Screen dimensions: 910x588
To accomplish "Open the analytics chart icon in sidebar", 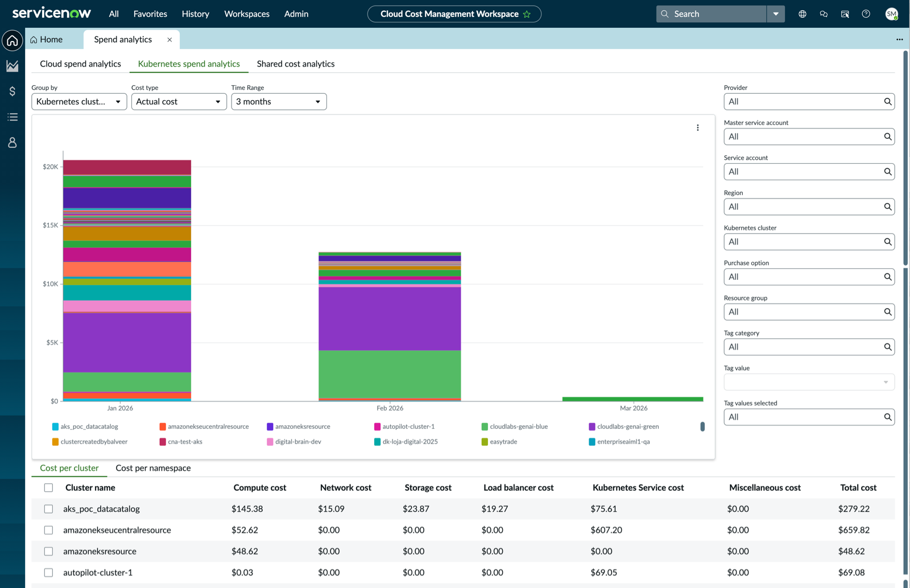I will 13,66.
